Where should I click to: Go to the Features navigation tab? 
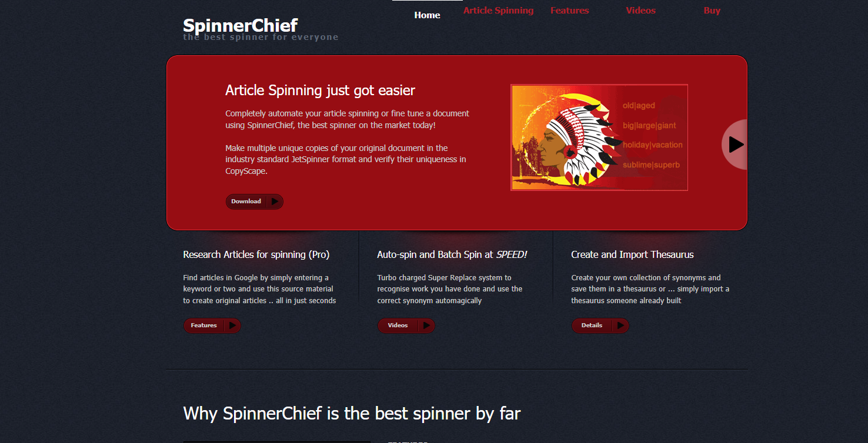click(x=569, y=11)
